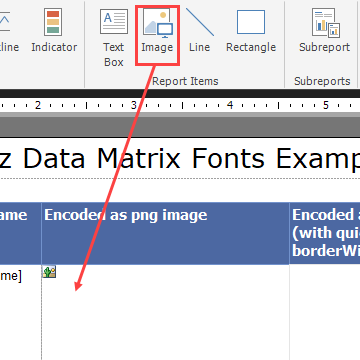
Task: Select the Text Box tool
Action: pyautogui.click(x=114, y=37)
